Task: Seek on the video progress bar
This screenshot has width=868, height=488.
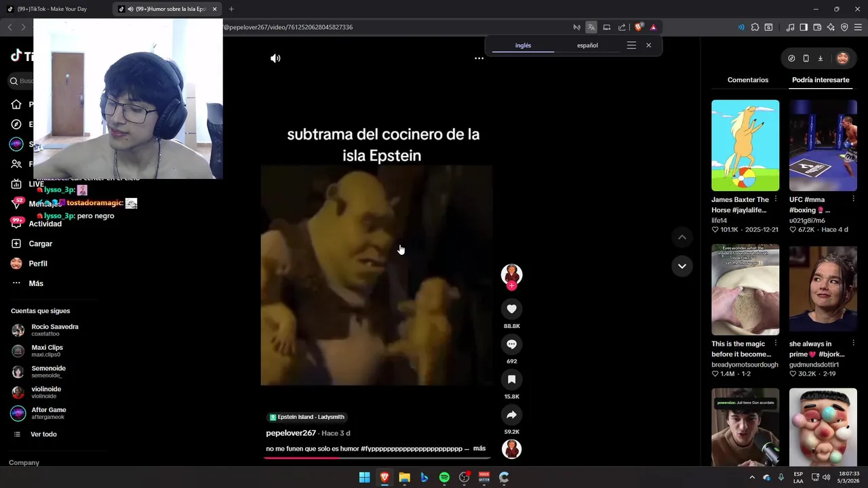Action: tap(377, 457)
